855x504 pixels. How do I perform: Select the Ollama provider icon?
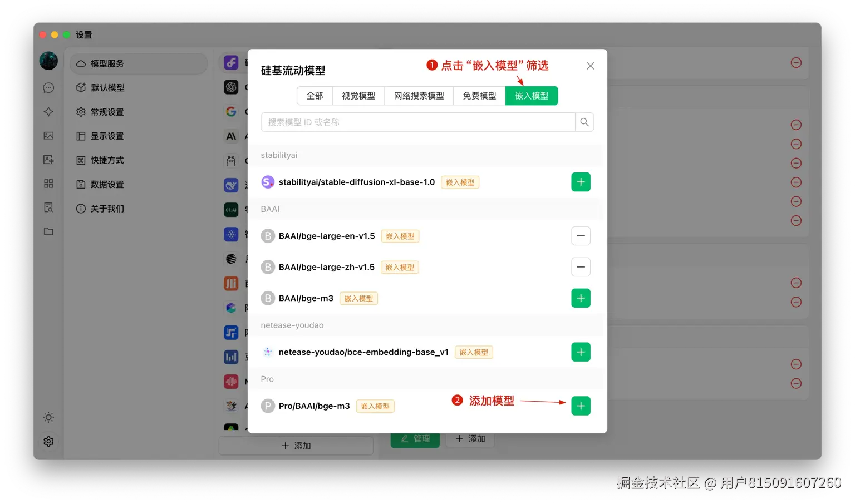click(x=231, y=161)
